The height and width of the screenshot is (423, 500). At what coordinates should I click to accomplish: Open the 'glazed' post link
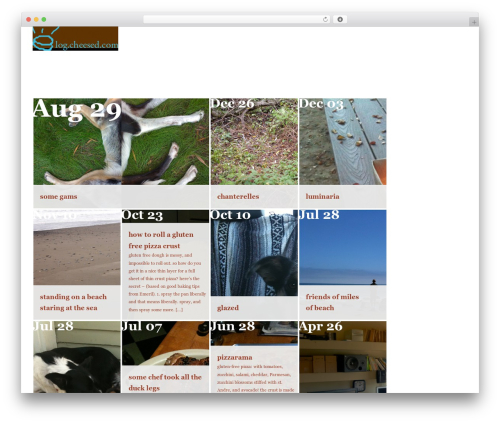pyautogui.click(x=228, y=308)
